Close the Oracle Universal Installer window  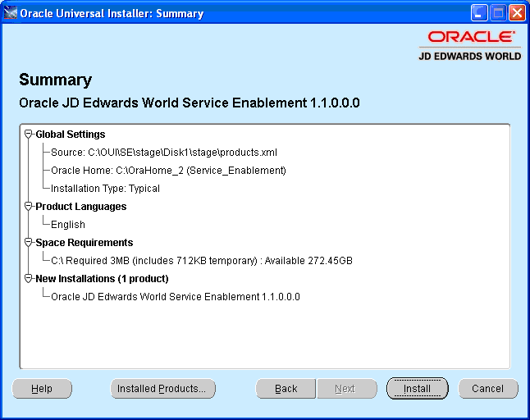pos(517,13)
